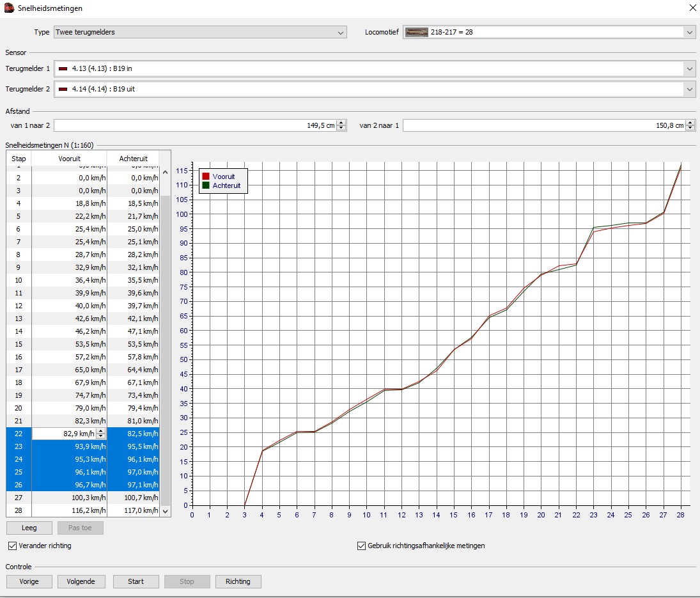
Task: Close the Snelheidsmetingen window
Action: pyautogui.click(x=692, y=8)
